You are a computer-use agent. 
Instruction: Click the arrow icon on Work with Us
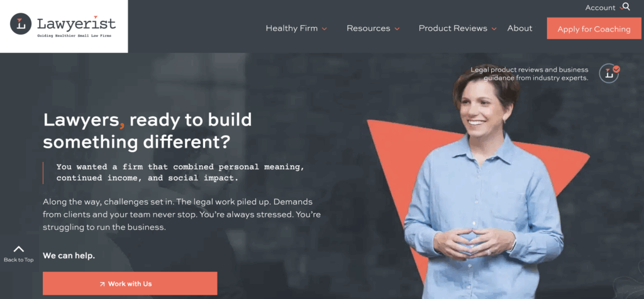click(x=103, y=284)
